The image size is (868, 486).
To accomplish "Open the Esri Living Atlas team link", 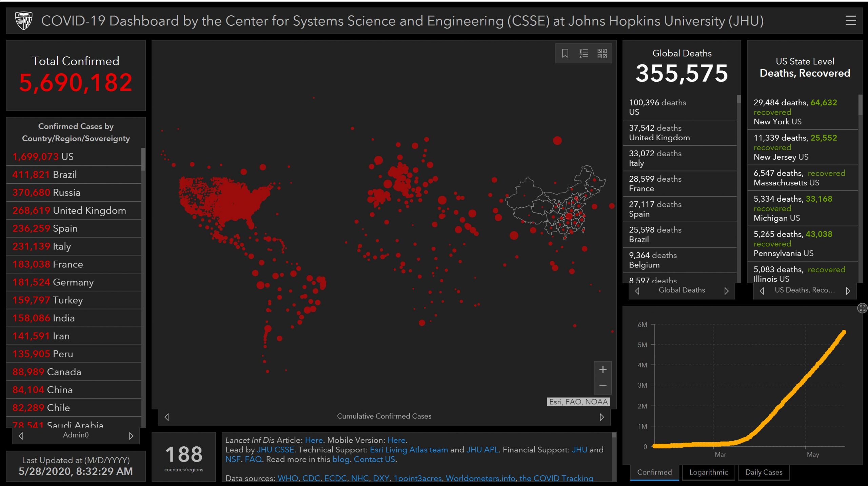I will 409,450.
